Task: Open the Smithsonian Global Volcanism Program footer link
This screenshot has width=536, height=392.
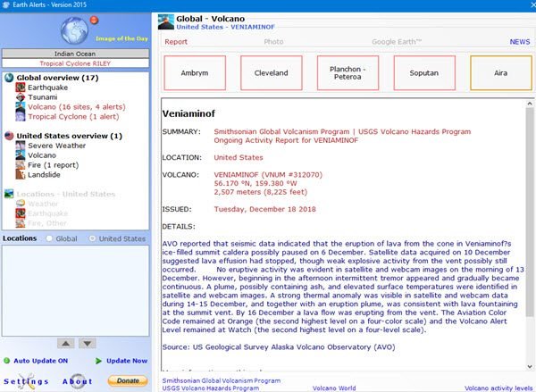Action: click(222, 380)
